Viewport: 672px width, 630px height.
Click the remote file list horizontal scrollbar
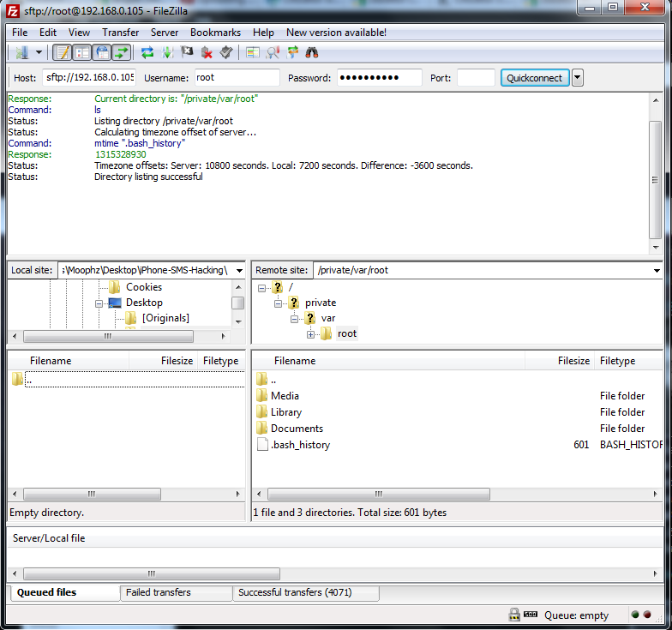[379, 494]
